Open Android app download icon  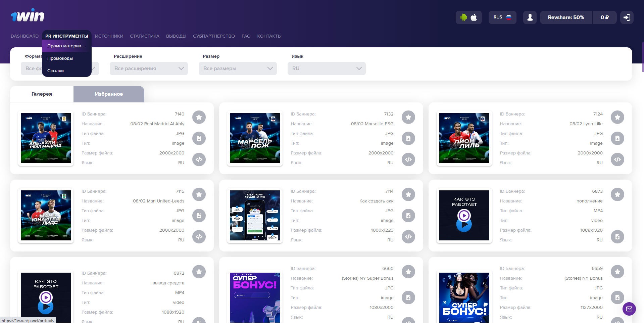(x=464, y=17)
